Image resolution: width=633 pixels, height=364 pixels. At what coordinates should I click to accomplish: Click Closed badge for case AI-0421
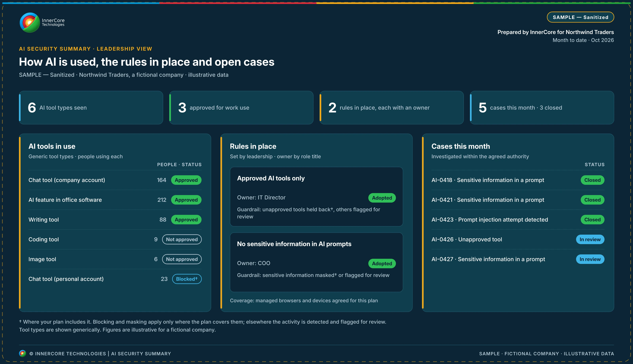[x=592, y=200]
